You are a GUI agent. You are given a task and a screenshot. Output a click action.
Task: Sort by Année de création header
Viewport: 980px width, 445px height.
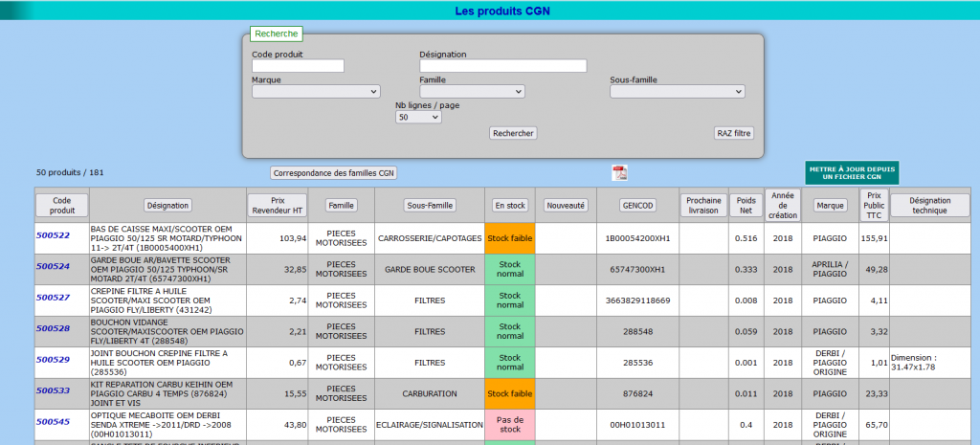783,205
